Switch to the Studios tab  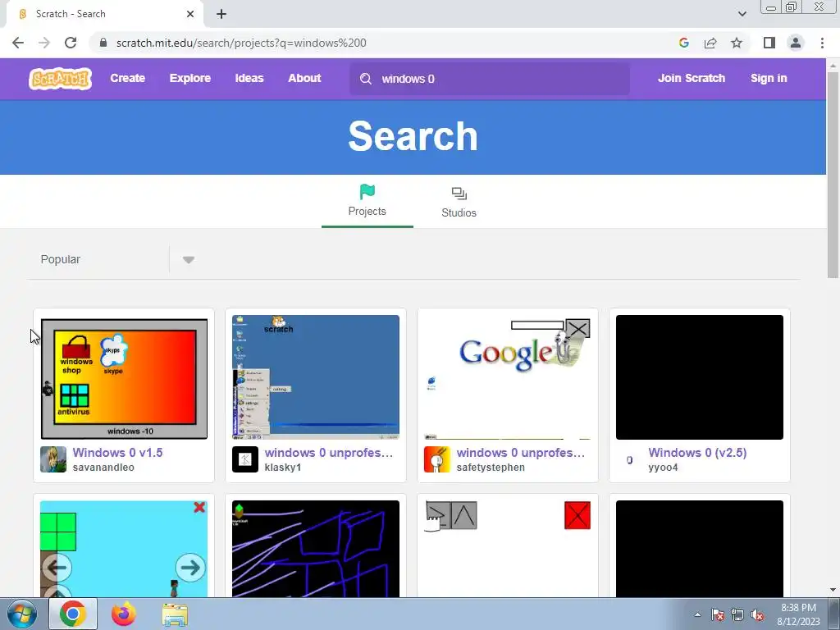[x=459, y=202]
